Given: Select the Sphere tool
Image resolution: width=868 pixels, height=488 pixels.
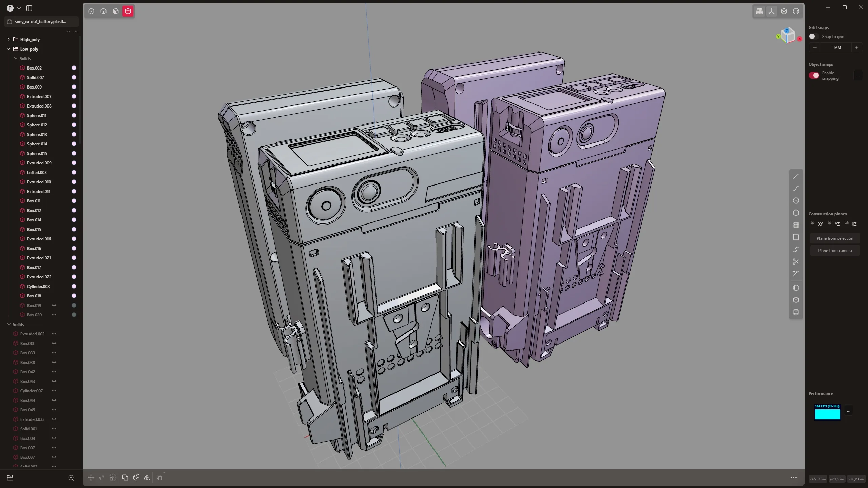Looking at the screenshot, I should (796, 288).
